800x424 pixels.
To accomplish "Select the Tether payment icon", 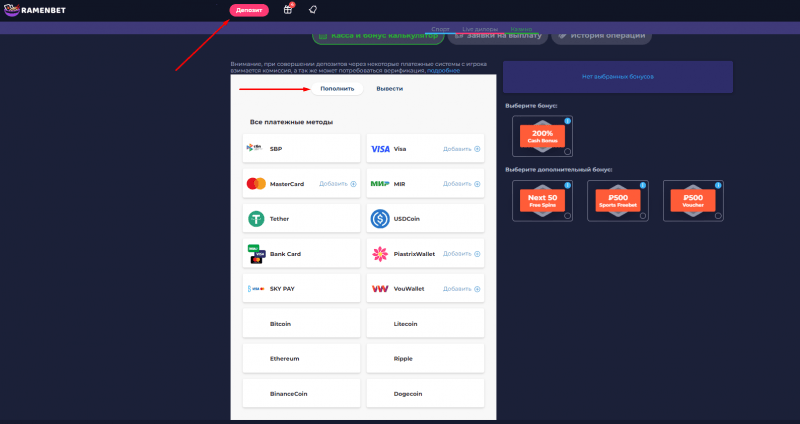I will coord(255,219).
